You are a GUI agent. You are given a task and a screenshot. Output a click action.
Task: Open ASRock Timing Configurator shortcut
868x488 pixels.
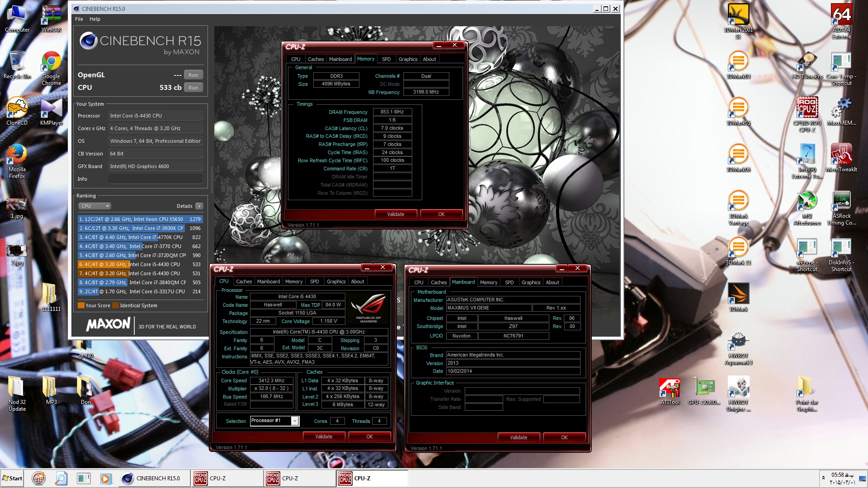[x=841, y=207]
